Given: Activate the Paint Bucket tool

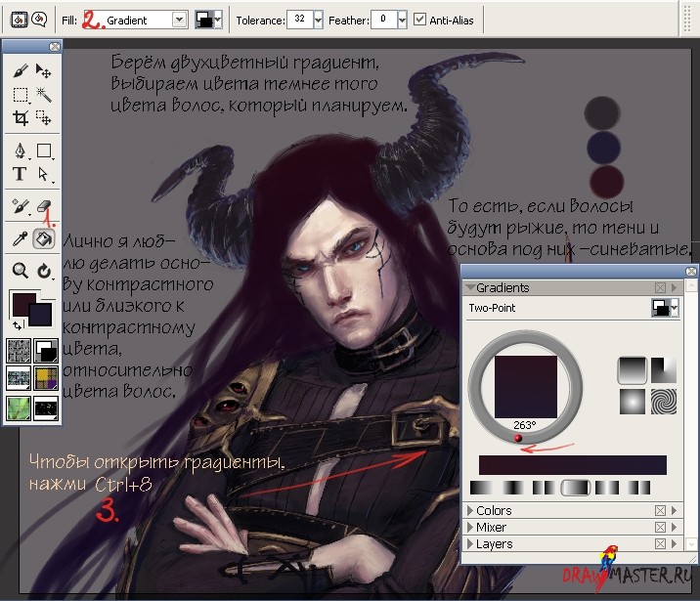Looking at the screenshot, I should tap(44, 239).
